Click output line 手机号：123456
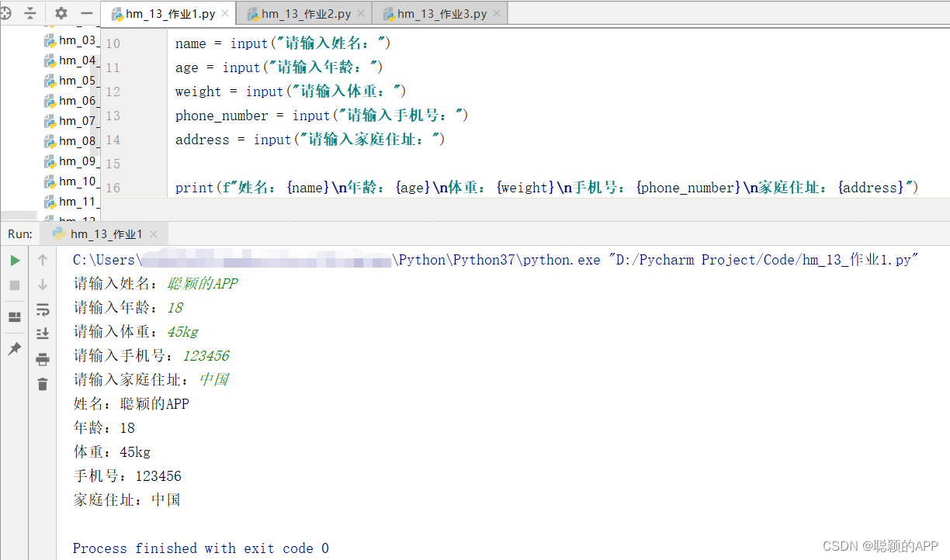The width and height of the screenshot is (950, 560). pyautogui.click(x=127, y=476)
